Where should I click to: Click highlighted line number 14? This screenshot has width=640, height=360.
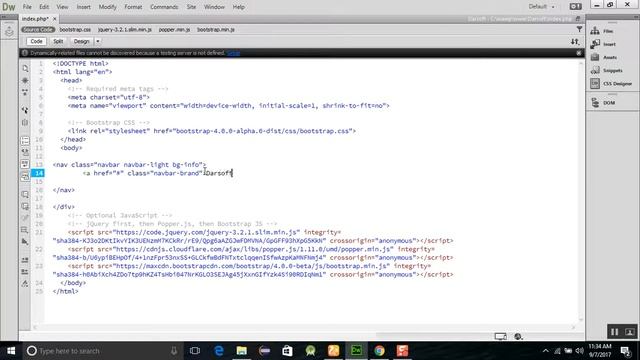[38, 173]
